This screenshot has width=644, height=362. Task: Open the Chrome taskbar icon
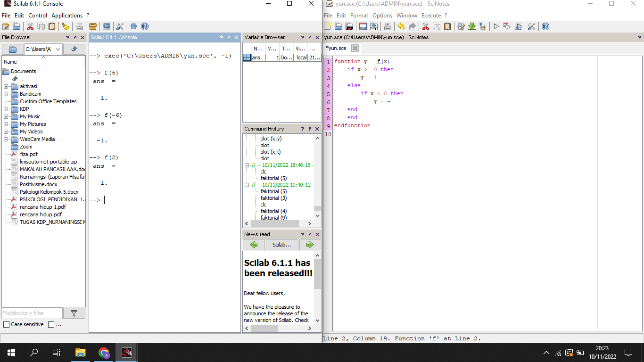click(x=104, y=352)
